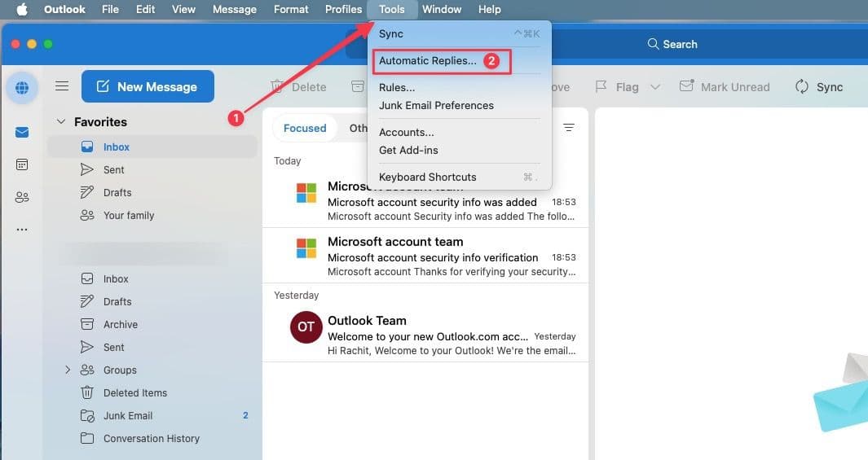Screen dimensions: 868x460
Task: Open the Mail view in the sidebar
Action: [x=22, y=133]
